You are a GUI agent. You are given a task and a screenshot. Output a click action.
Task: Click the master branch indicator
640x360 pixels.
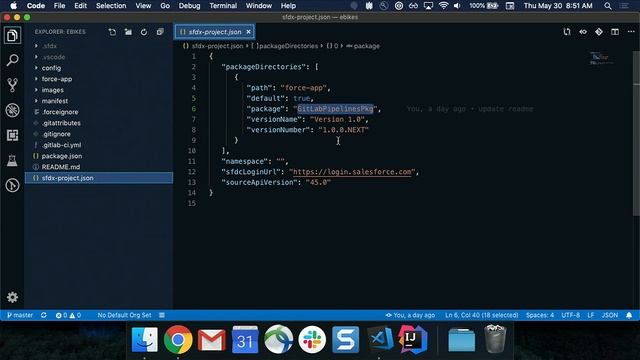[x=20, y=315]
